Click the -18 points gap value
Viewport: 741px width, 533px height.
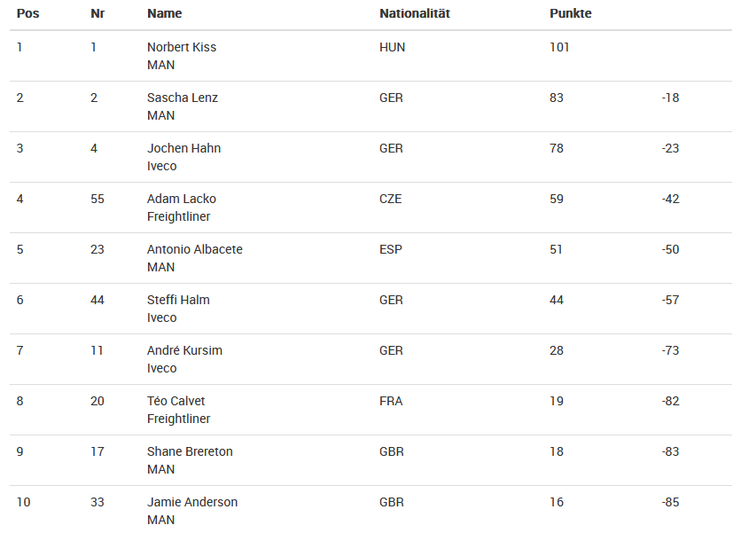click(670, 98)
